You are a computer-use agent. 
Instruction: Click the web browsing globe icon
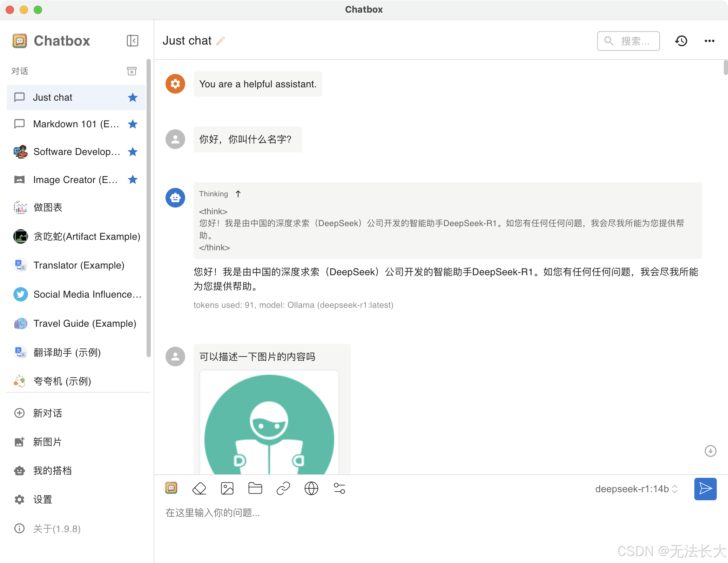pos(311,488)
